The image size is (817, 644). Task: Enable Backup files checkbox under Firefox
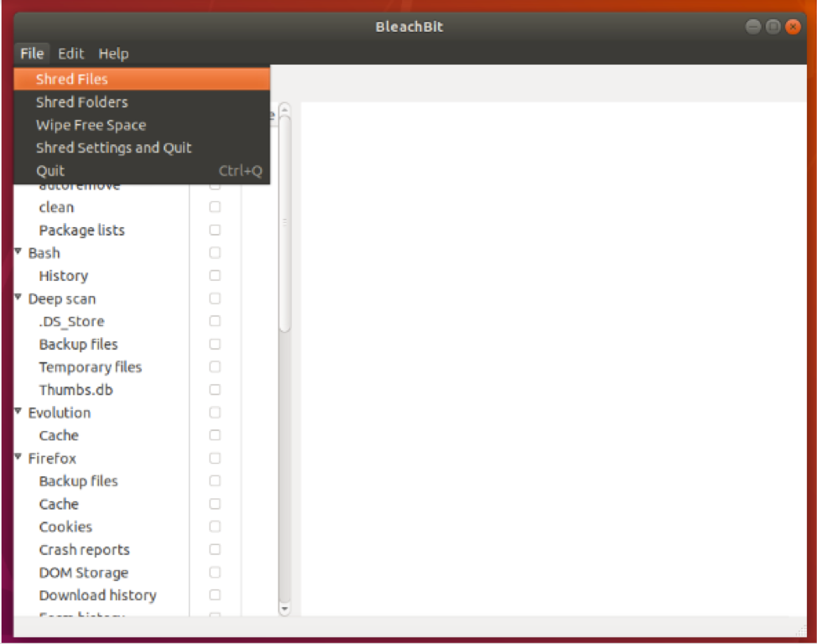pyautogui.click(x=215, y=481)
